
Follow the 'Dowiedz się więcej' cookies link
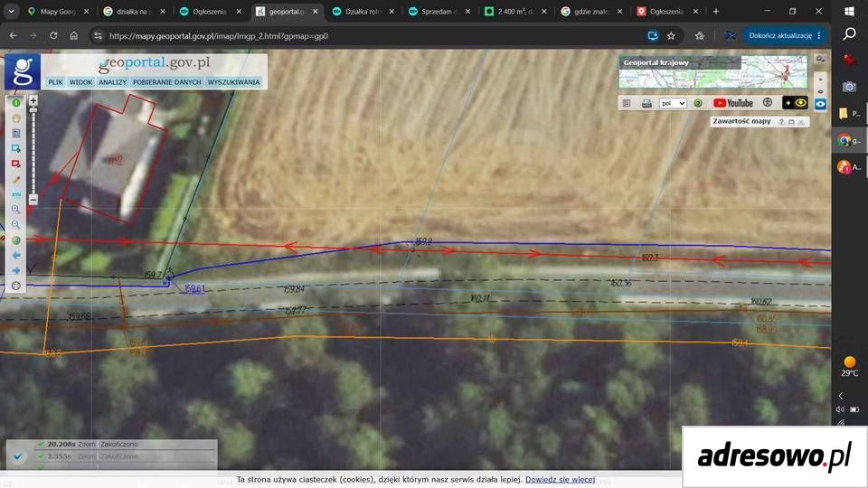[560, 479]
